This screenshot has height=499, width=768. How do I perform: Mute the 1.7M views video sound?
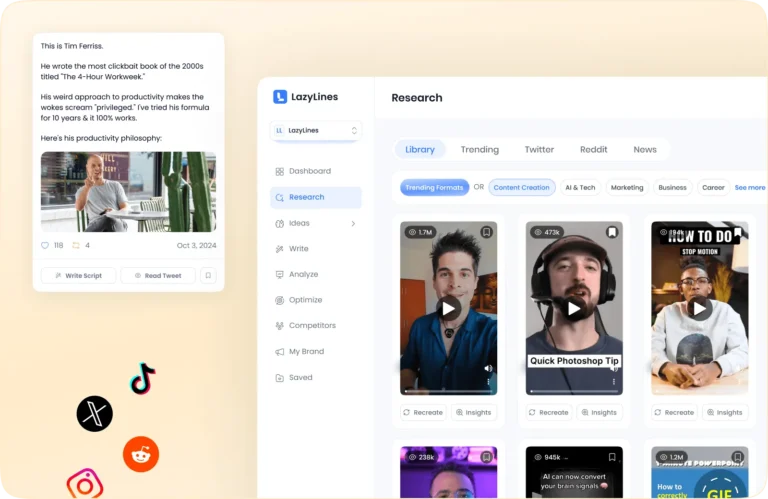click(x=488, y=368)
